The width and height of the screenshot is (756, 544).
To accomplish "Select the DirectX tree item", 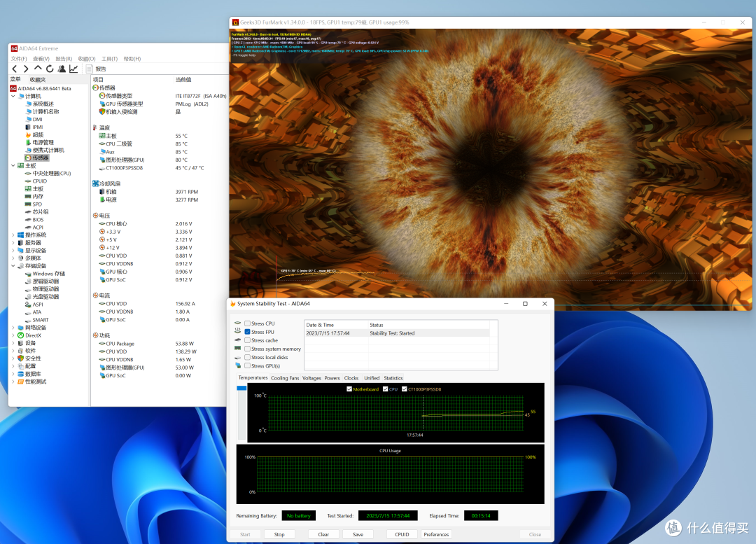I will click(29, 335).
